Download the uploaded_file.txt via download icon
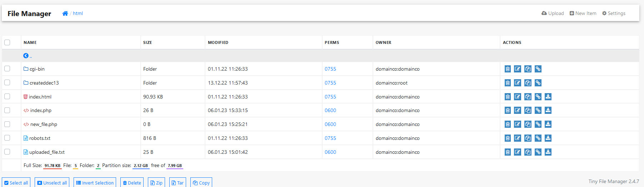Image resolution: width=644 pixels, height=187 pixels. pos(548,152)
